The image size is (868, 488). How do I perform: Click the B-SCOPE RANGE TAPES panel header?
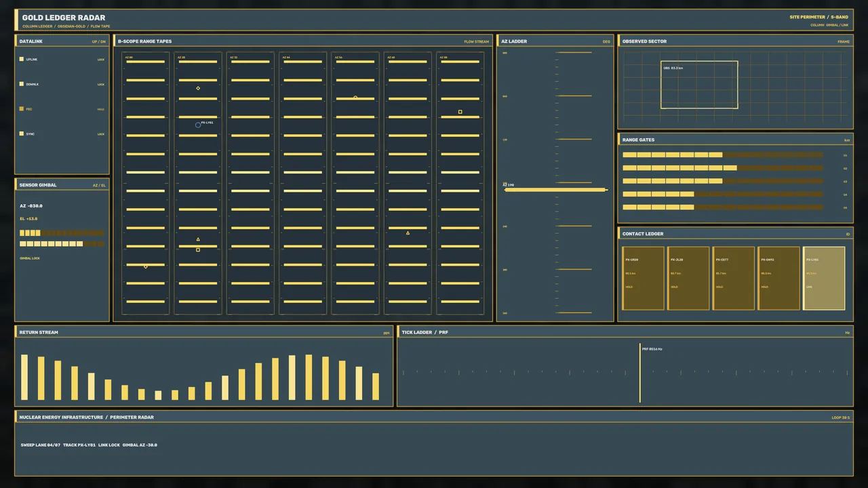tap(302, 41)
